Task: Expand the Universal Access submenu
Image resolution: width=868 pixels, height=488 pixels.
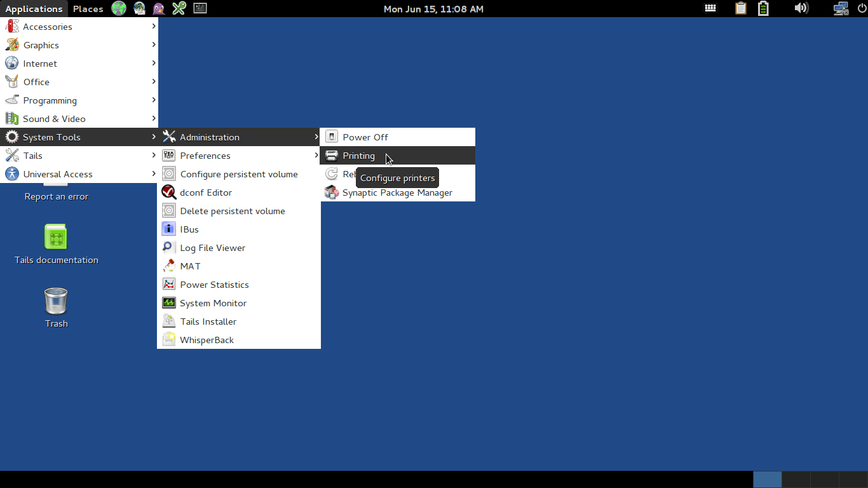Action: click(79, 174)
